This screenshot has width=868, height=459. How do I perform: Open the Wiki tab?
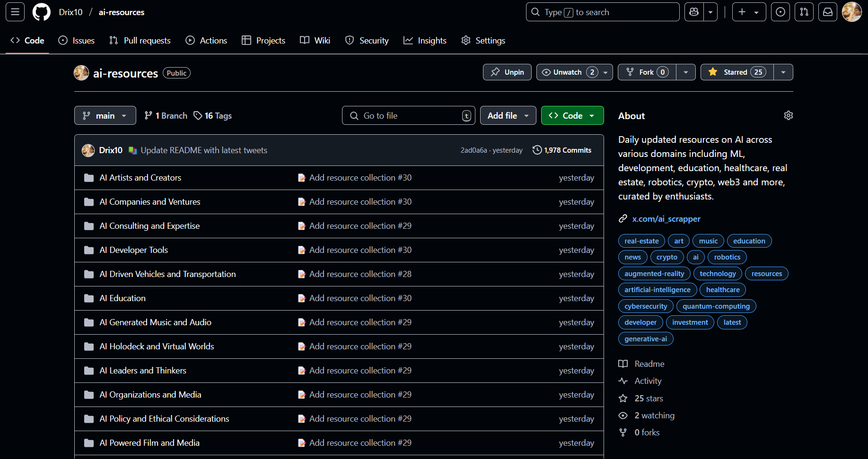point(315,41)
